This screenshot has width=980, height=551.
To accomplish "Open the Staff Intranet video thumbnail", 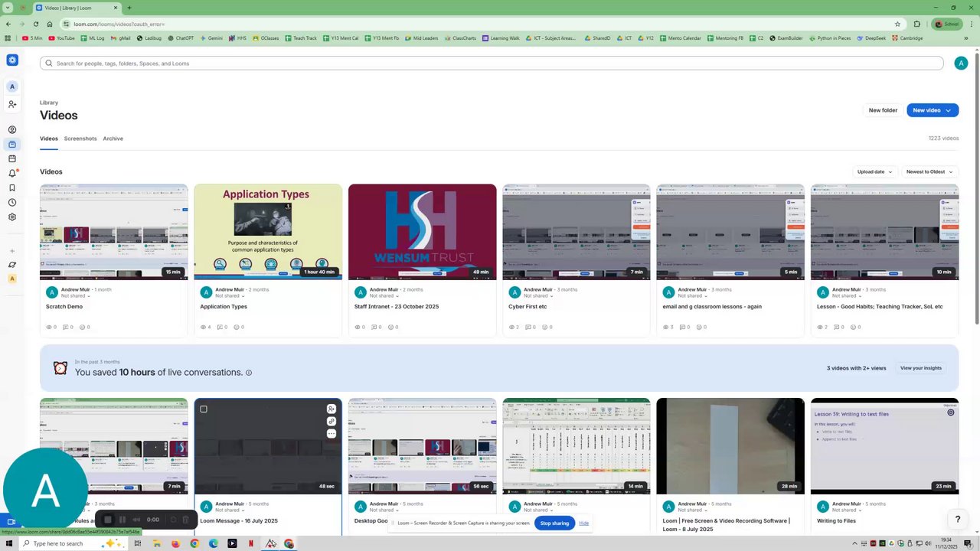I will tap(423, 232).
